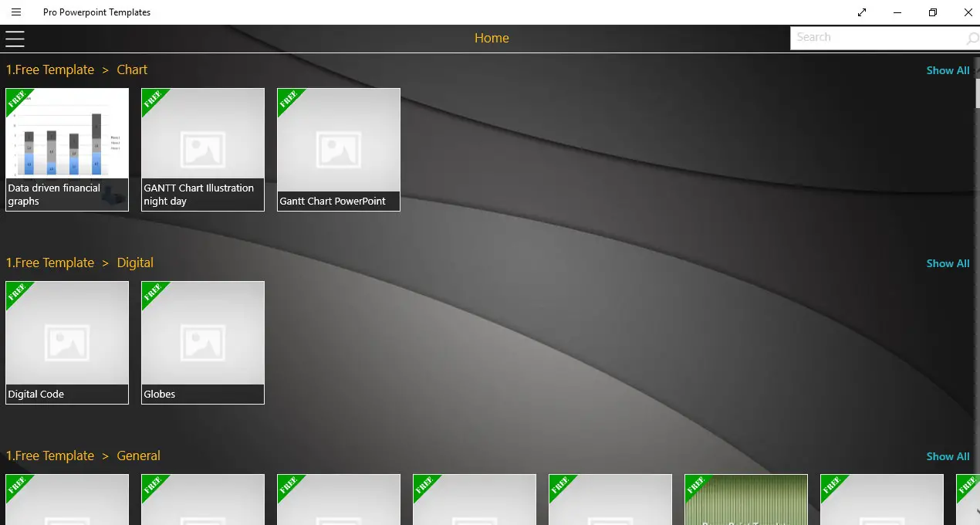Open the Digital category heading
This screenshot has width=980, height=525.
(135, 262)
